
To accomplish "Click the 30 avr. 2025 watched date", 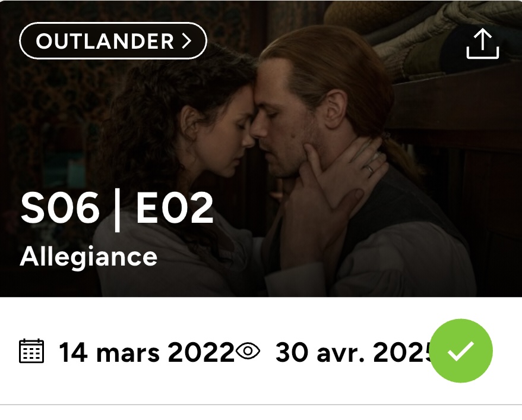I will click(x=353, y=352).
